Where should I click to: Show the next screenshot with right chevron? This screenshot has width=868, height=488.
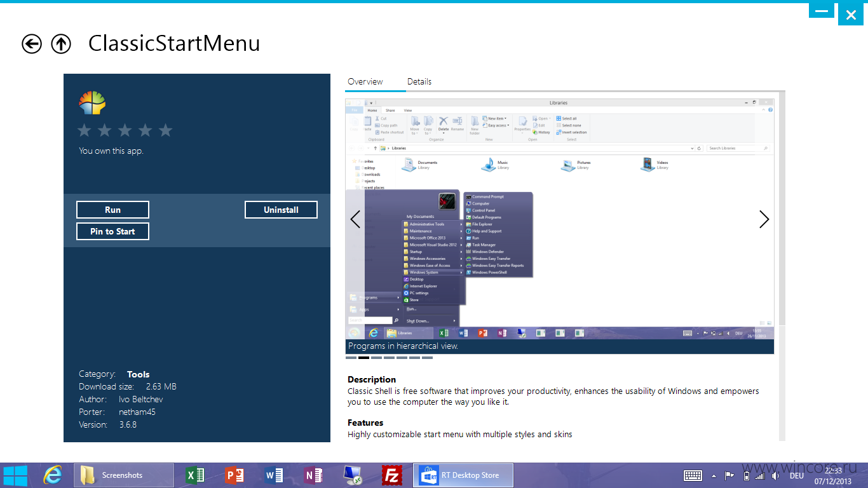(x=764, y=219)
